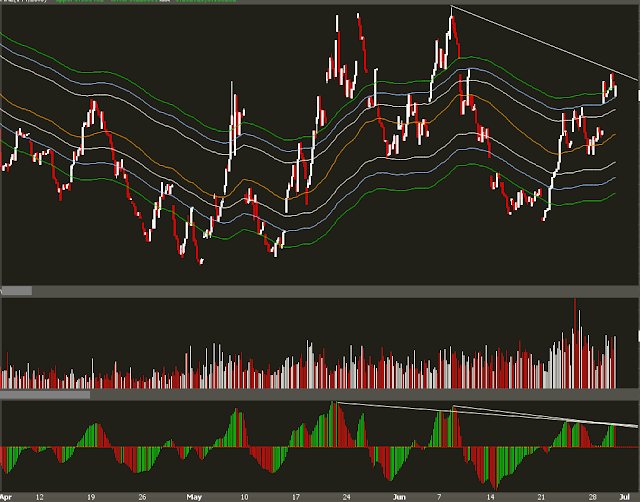
Task: Click the 'Jun' month label on the axis
Action: [x=399, y=497]
